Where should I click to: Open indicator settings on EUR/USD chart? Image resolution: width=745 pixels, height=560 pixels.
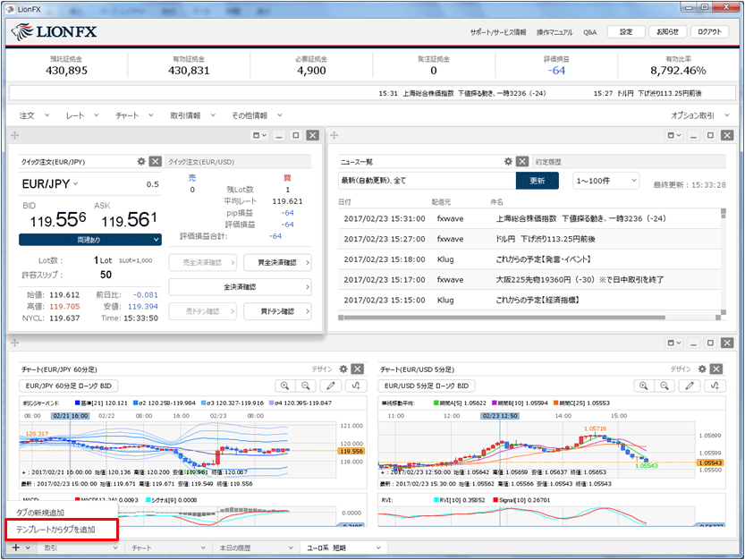tap(715, 386)
